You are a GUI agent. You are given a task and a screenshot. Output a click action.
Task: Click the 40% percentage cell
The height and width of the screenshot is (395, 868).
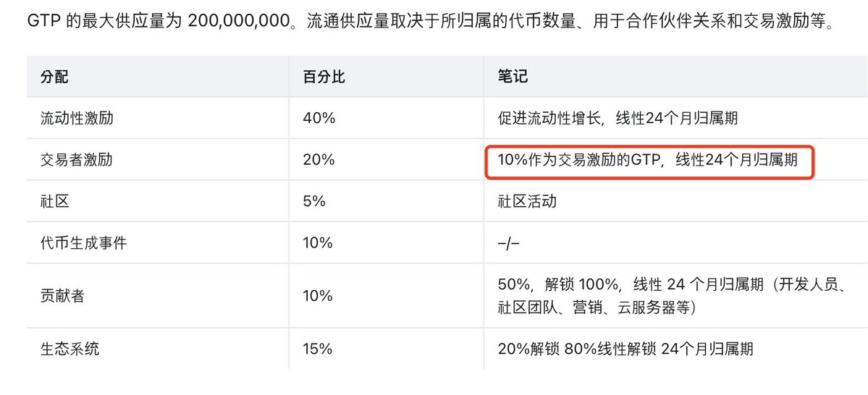tap(319, 119)
